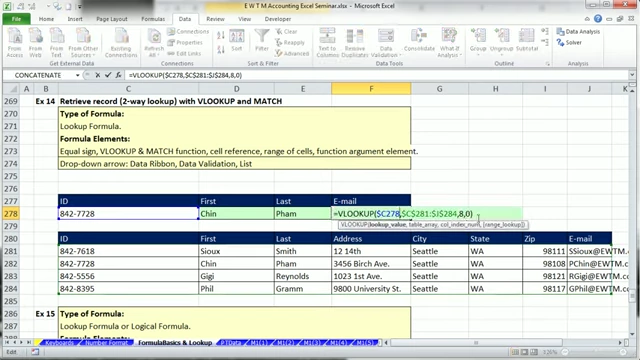Open FormulaBasics & Lookup sheet tab
The image size is (640, 360).
(175, 343)
